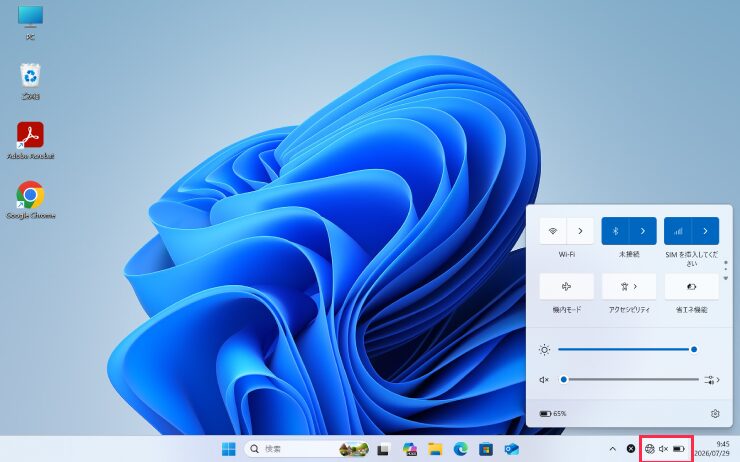Show hidden system tray icons

click(613, 449)
